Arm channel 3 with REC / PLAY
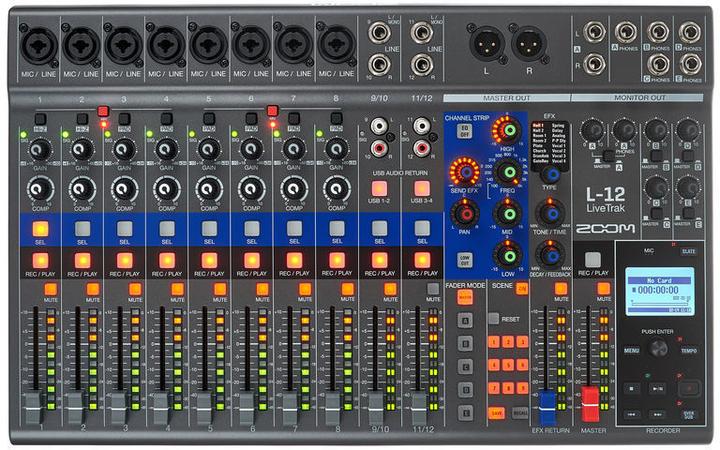Image resolution: width=720 pixels, height=450 pixels. (125, 260)
